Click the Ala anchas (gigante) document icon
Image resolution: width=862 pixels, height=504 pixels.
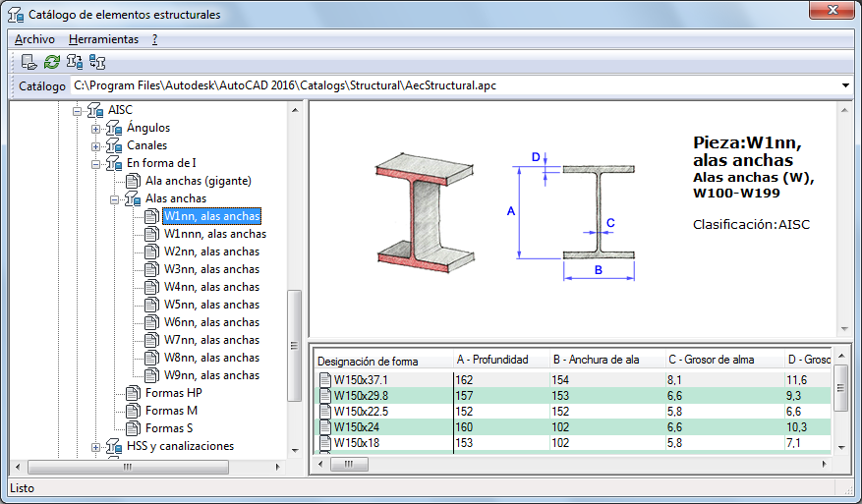point(133,181)
